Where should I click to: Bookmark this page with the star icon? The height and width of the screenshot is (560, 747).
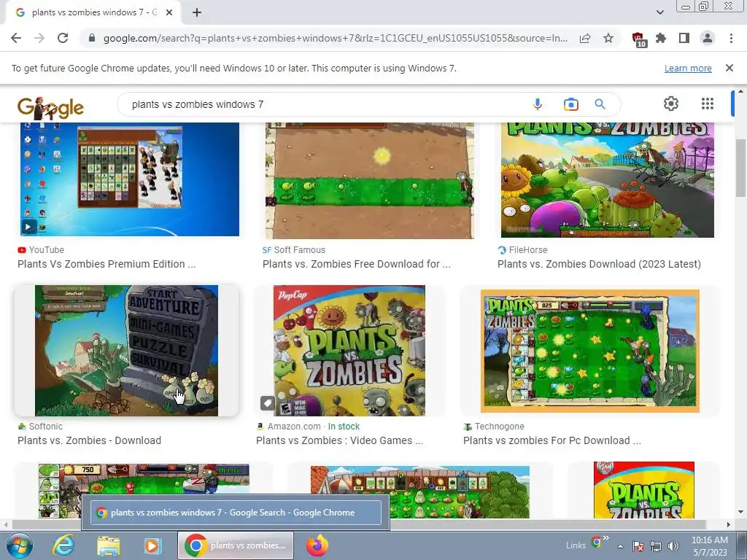[x=608, y=38]
